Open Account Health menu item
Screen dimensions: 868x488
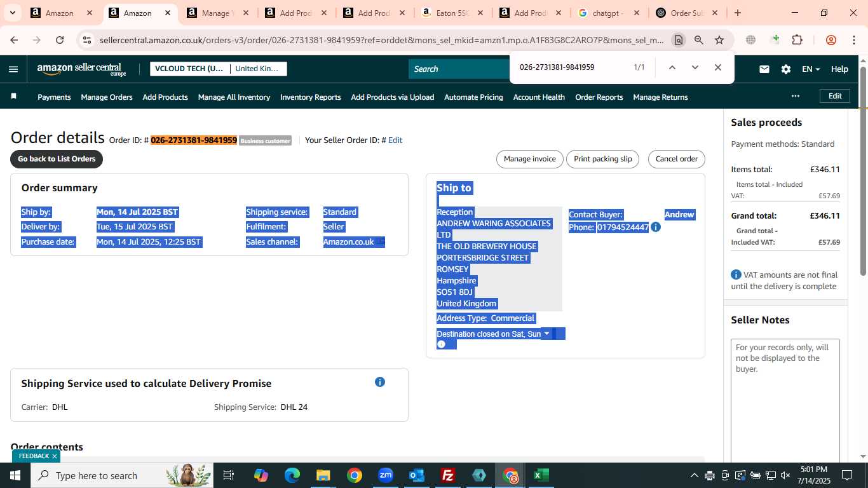coord(539,97)
